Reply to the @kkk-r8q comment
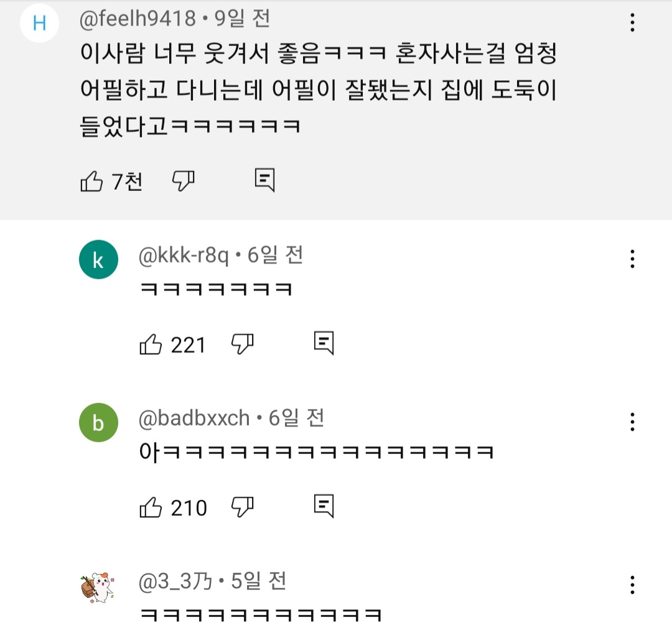Viewport: 672px width, 640px height. 324,343
